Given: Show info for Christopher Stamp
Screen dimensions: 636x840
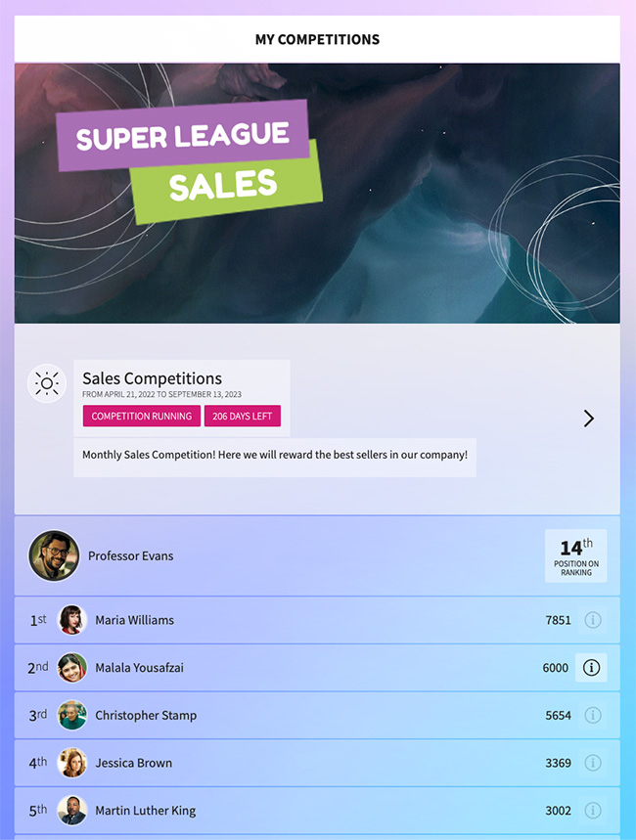Looking at the screenshot, I should pyautogui.click(x=592, y=715).
